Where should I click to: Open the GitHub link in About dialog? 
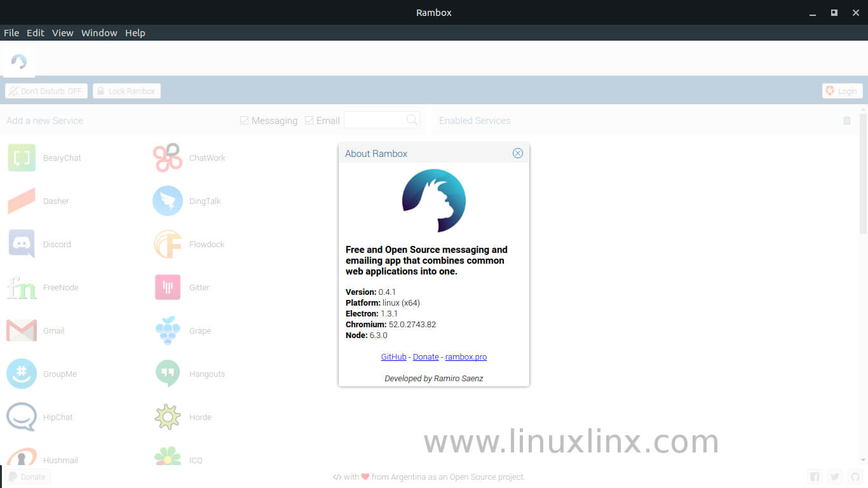(x=394, y=356)
